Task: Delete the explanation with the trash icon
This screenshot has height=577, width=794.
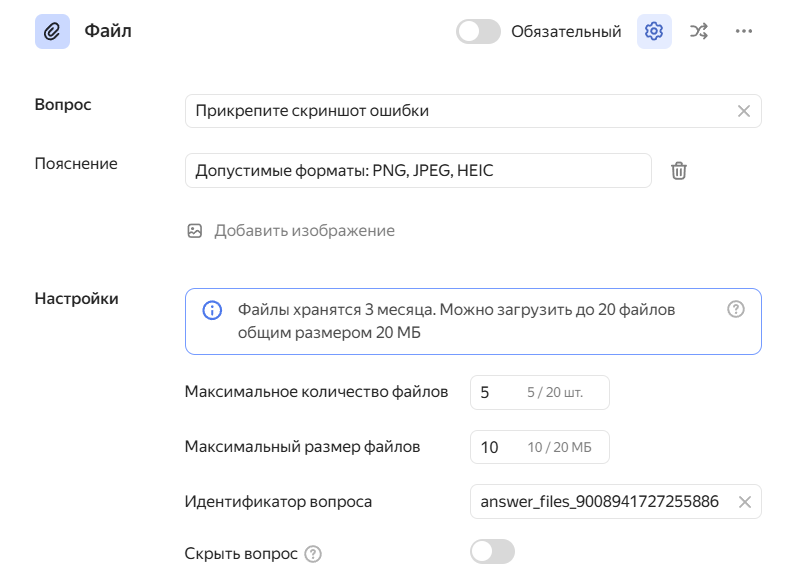Action: 679,171
